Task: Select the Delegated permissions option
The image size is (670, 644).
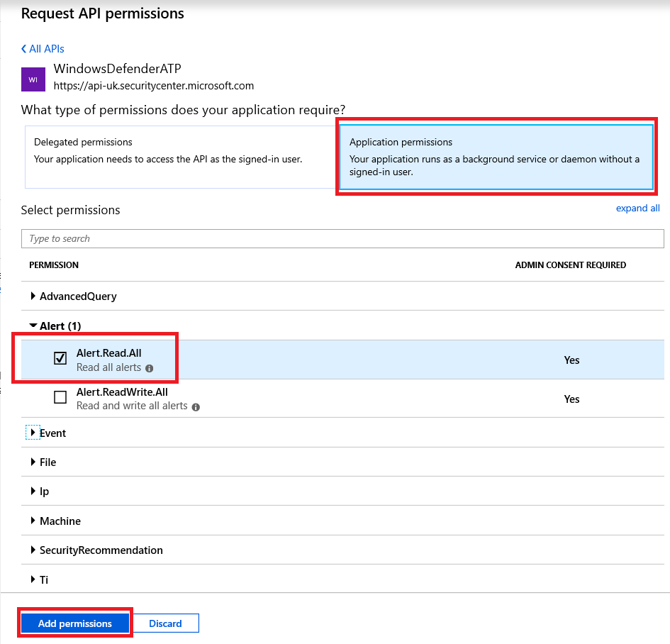Action: point(179,157)
